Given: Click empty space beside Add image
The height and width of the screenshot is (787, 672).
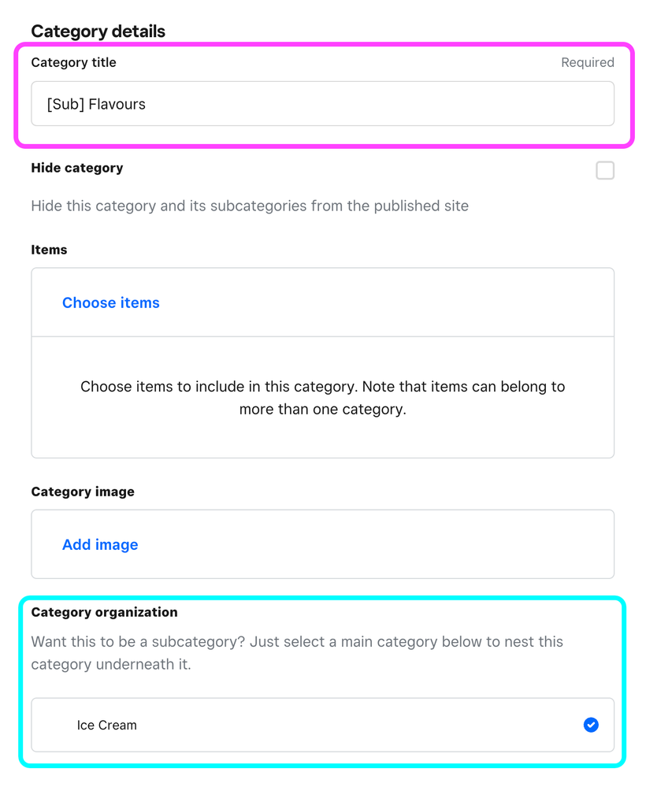Looking at the screenshot, I should [378, 544].
